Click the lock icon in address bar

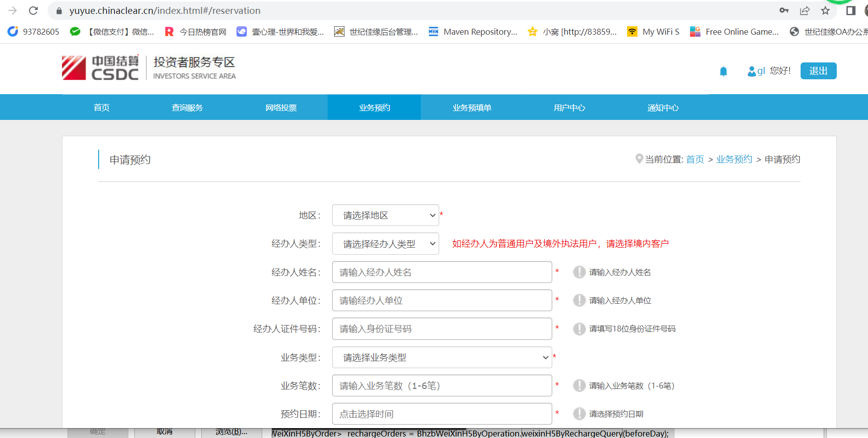pos(59,10)
